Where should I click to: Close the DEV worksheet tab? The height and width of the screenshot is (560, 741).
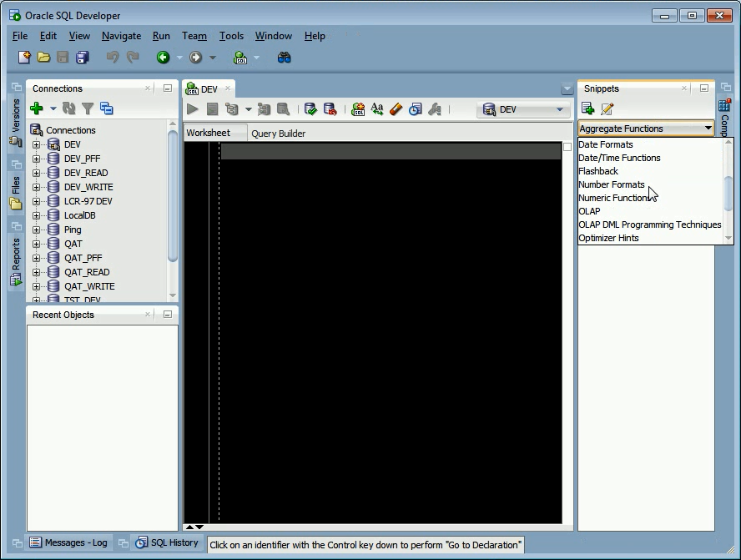click(228, 88)
